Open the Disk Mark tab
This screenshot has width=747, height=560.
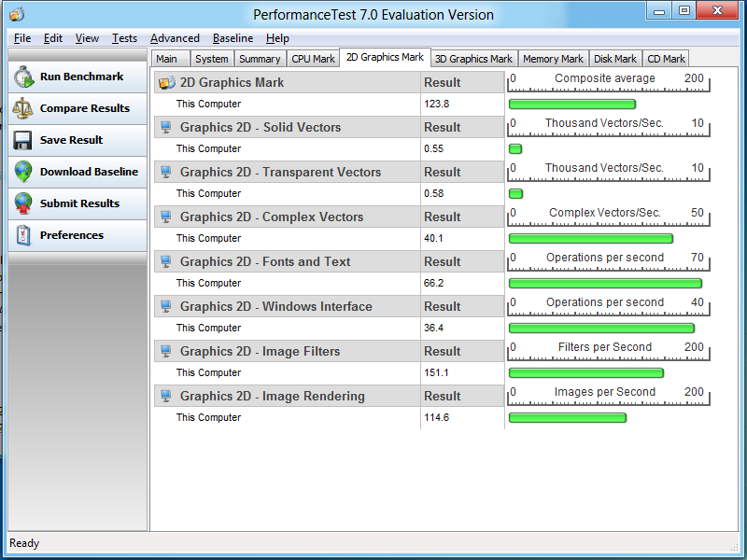pyautogui.click(x=614, y=59)
